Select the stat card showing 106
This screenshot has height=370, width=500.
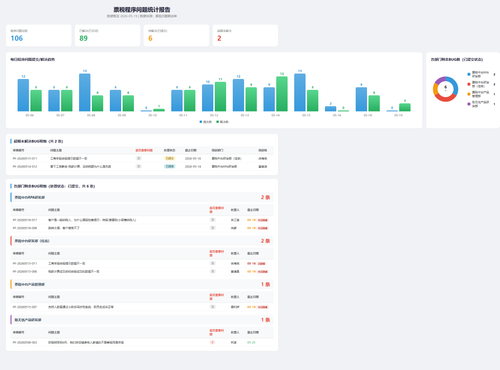pos(39,35)
